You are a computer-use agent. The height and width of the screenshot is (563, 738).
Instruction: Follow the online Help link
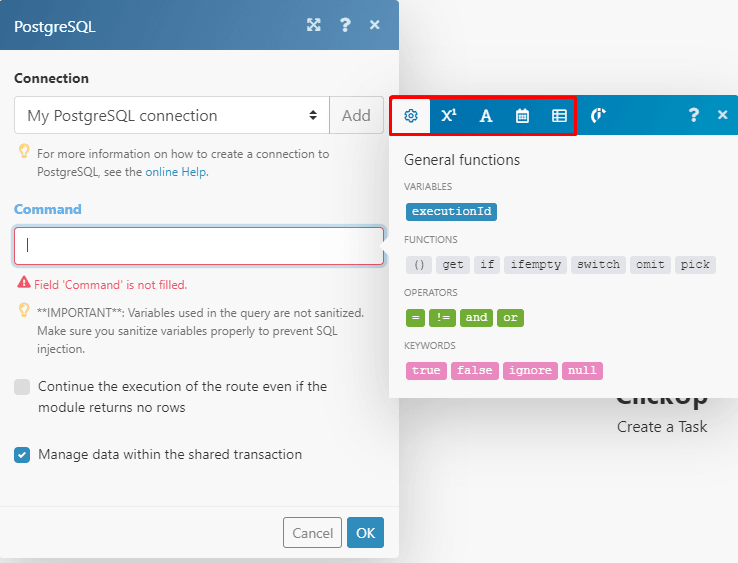(x=176, y=172)
